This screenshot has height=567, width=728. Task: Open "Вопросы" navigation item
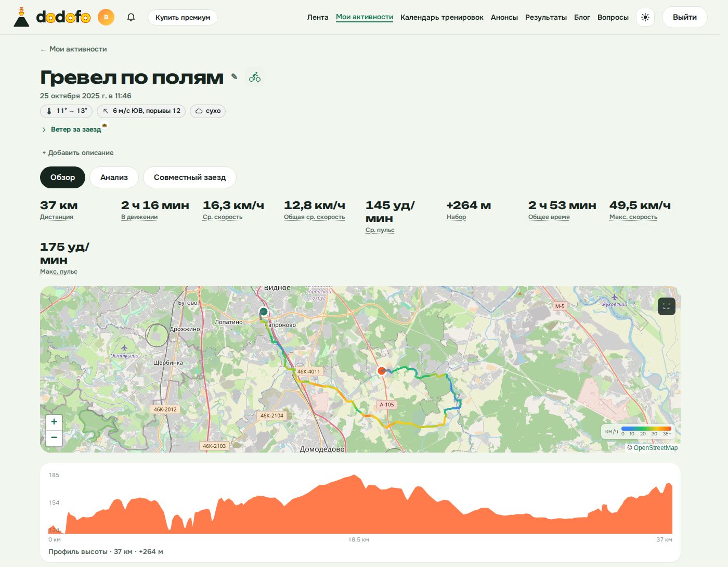tap(613, 17)
